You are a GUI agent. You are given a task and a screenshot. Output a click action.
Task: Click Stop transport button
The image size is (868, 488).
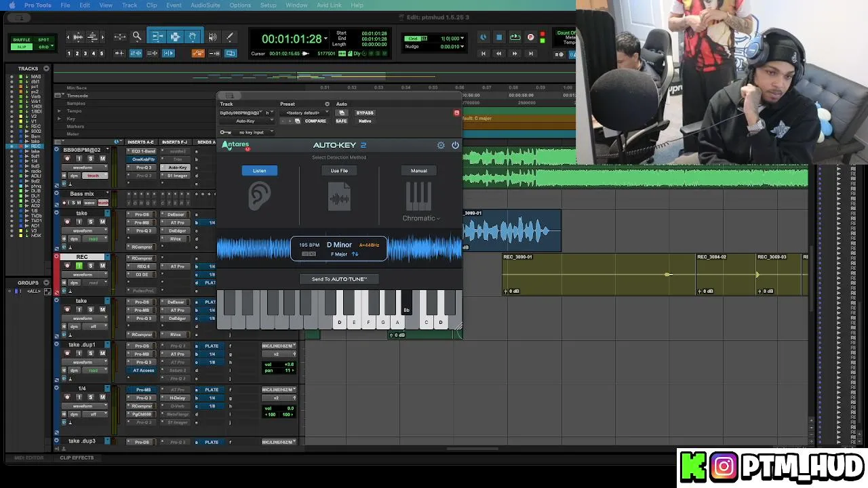[x=498, y=37]
